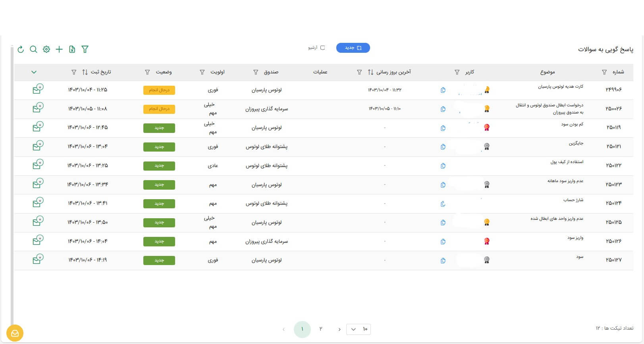Add a new ticket with plus icon
644x344 pixels.
point(59,49)
